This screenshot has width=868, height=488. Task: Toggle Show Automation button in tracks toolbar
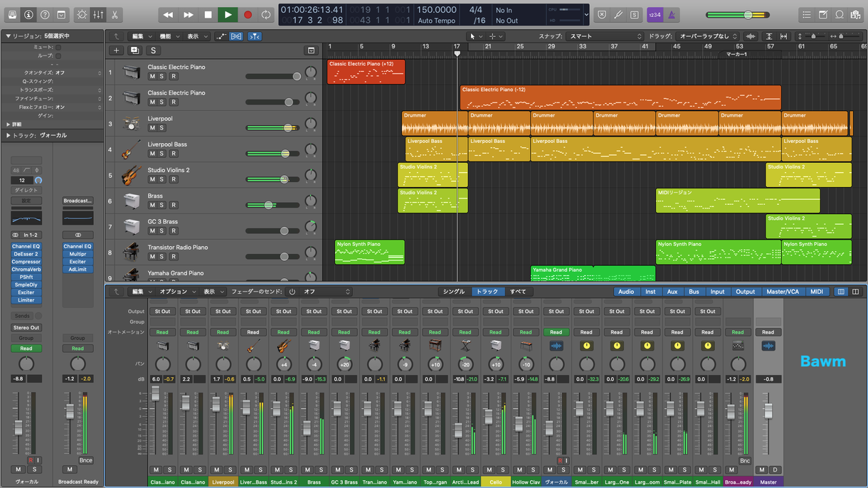(x=221, y=36)
